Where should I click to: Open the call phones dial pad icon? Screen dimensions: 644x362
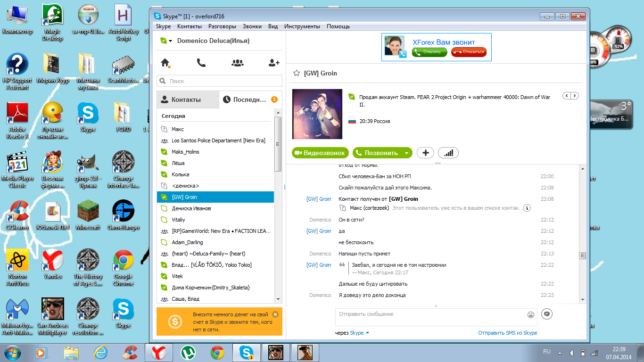pyautogui.click(x=201, y=63)
